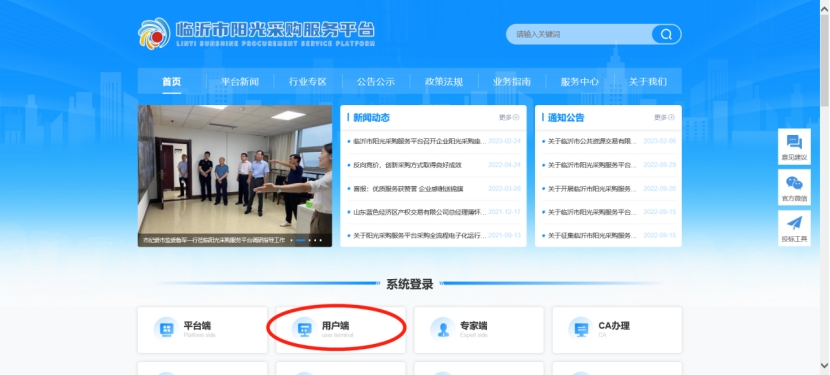Viewport: 830px width, 375px height.
Task: Open the 用户端 login card
Action: (341, 330)
